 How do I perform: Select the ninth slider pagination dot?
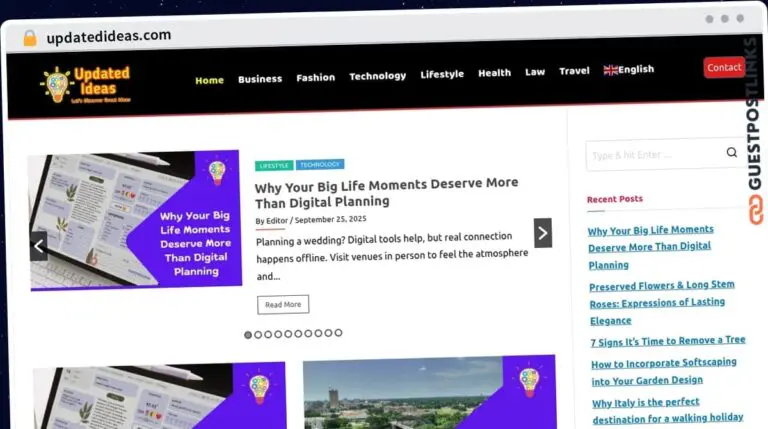click(328, 333)
